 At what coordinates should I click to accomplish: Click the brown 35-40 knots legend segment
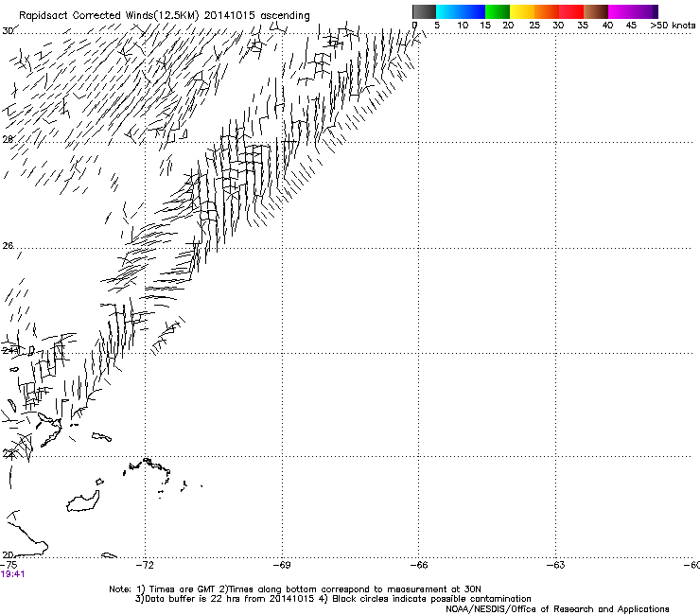coord(596,11)
